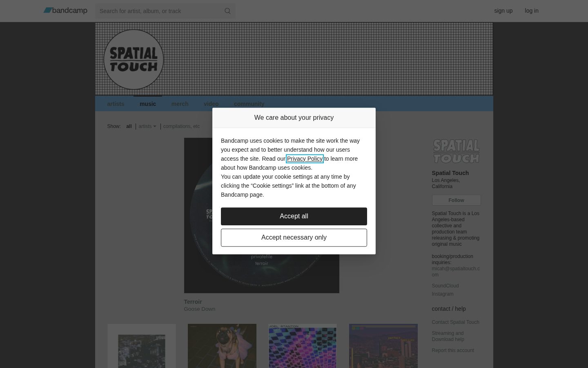Show all releases filter
Image resolution: width=588 pixels, height=368 pixels.
click(129, 126)
